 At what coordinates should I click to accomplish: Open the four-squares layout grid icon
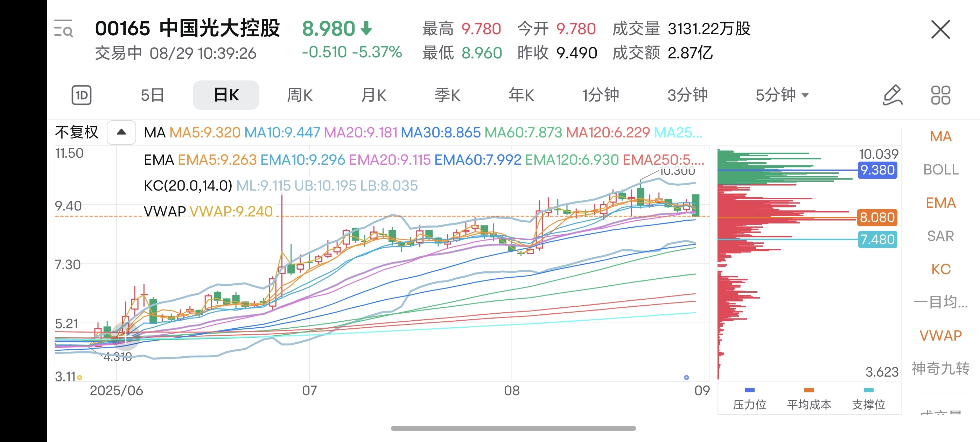[x=940, y=95]
